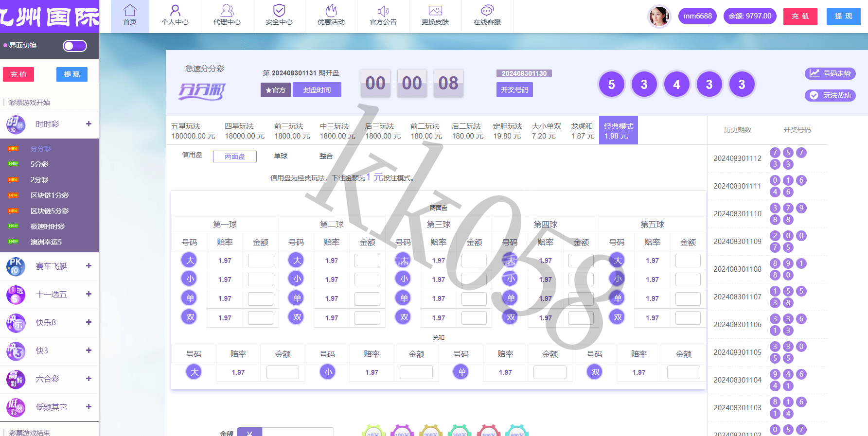868x436 pixels.
Task: Click the 六合彩 game icon
Action: pyautogui.click(x=16, y=379)
